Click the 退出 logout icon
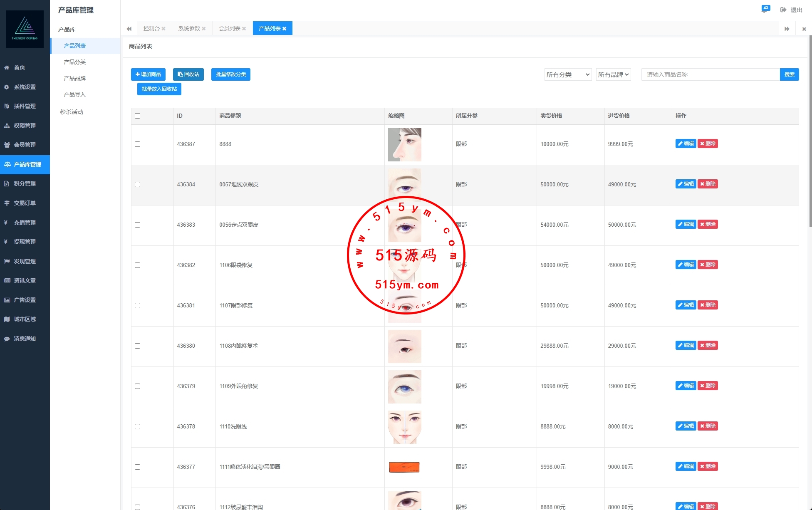 click(783, 10)
